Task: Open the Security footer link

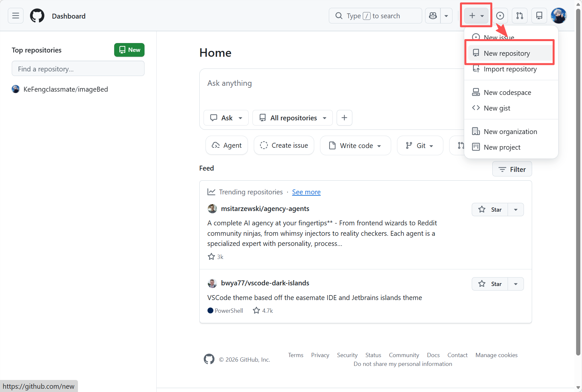Action: (x=347, y=355)
